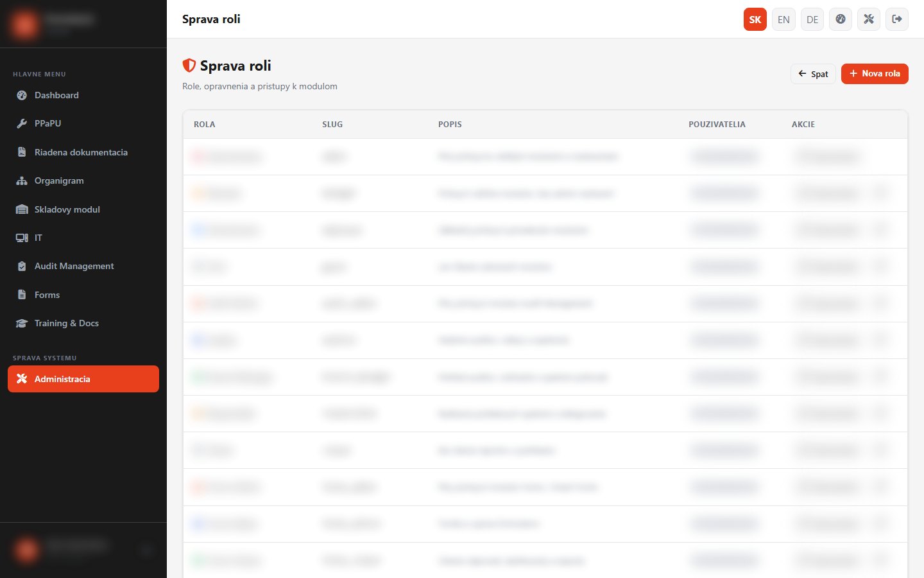Create a new role with Nova rola
924x578 pixels.
(875, 74)
